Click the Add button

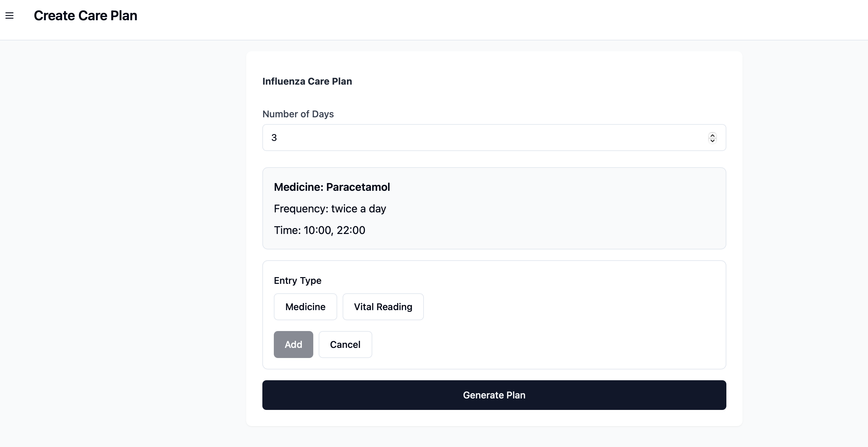click(x=293, y=344)
